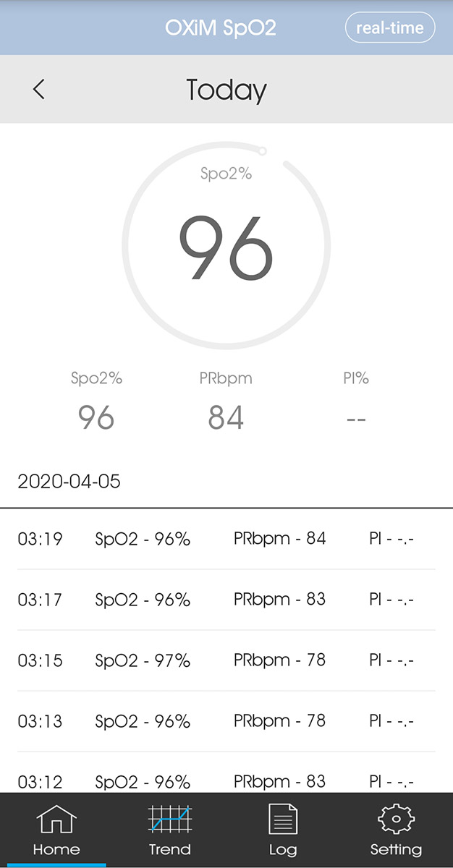Tap the back arrow beside Today
This screenshot has height=868, width=453.
point(39,89)
